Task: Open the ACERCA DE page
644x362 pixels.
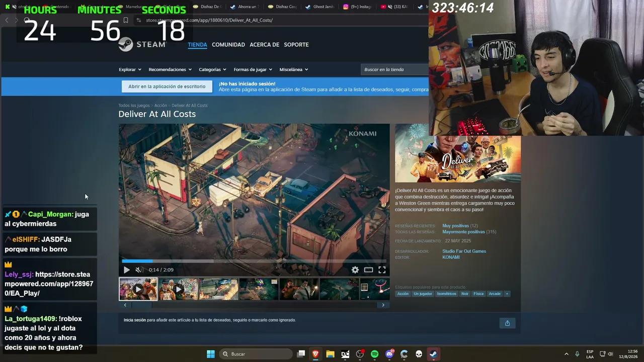Action: (264, 45)
